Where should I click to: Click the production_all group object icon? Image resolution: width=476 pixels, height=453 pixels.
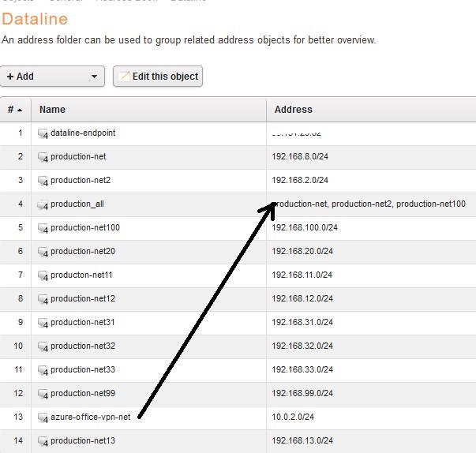click(x=43, y=204)
